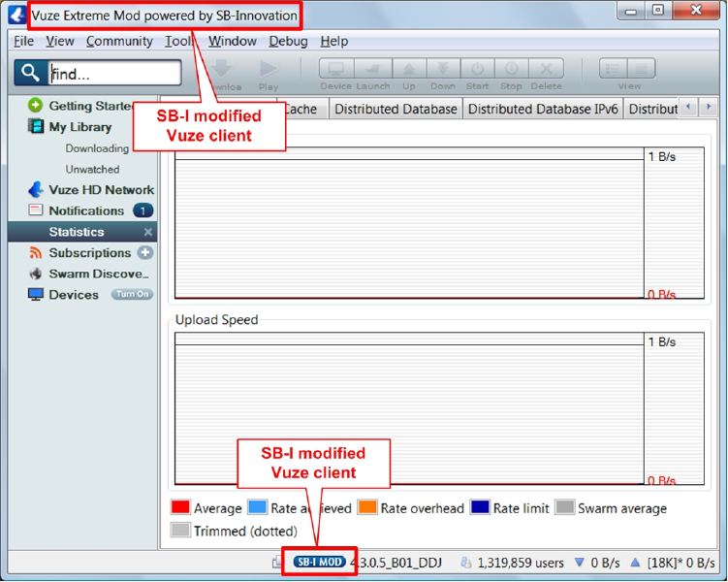The image size is (728, 582).
Task: Select Unwatched under My Library
Action: click(x=92, y=169)
